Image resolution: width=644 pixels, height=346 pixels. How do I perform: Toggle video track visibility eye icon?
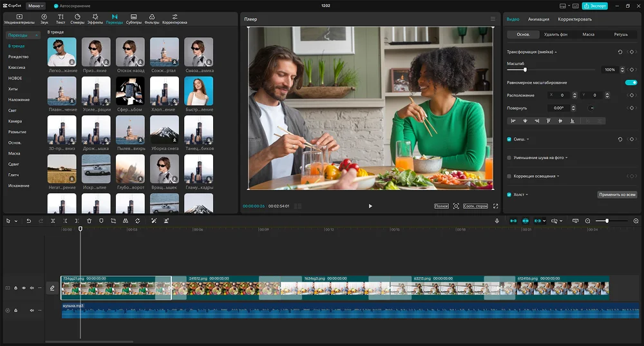[x=24, y=288]
